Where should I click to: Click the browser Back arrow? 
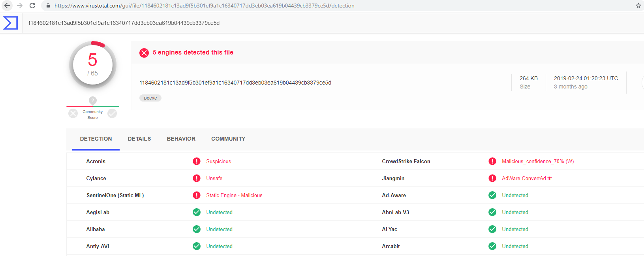point(7,6)
